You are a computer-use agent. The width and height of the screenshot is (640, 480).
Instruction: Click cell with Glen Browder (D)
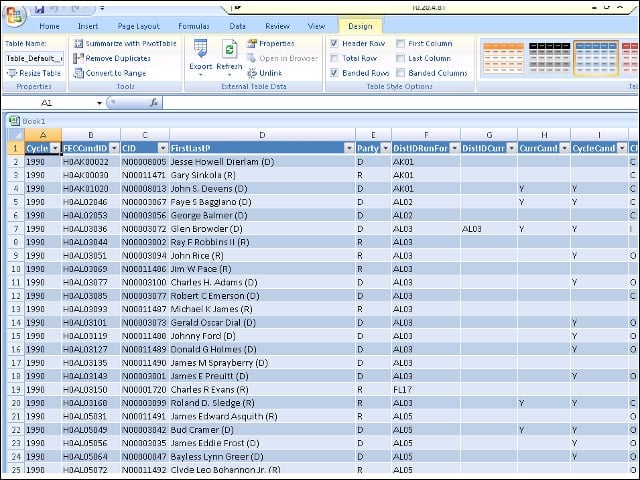tap(262, 229)
